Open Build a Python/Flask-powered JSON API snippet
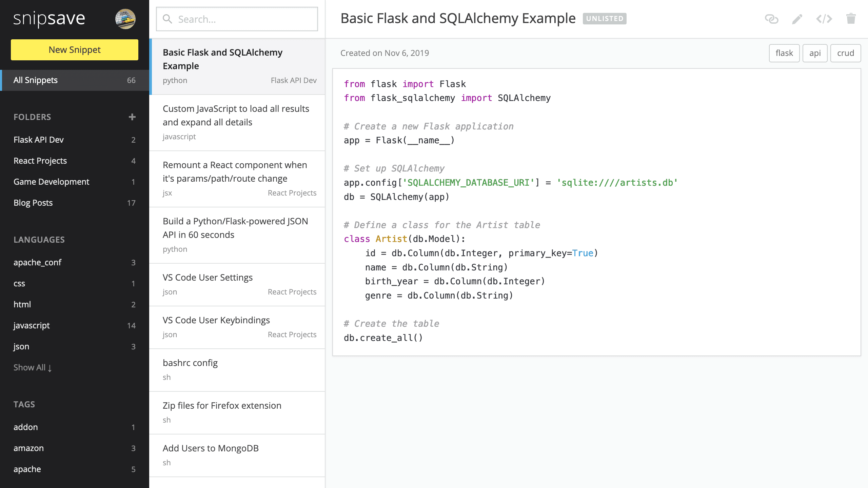Viewport: 868px width, 488px height. click(237, 235)
